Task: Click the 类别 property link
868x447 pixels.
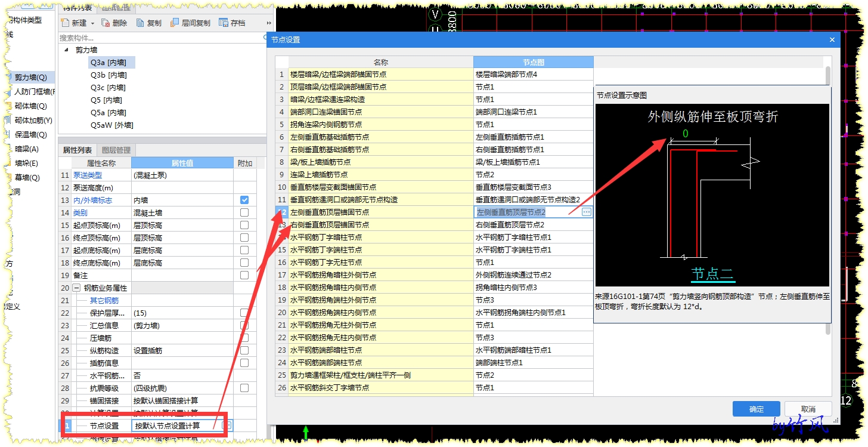Action: (x=80, y=213)
